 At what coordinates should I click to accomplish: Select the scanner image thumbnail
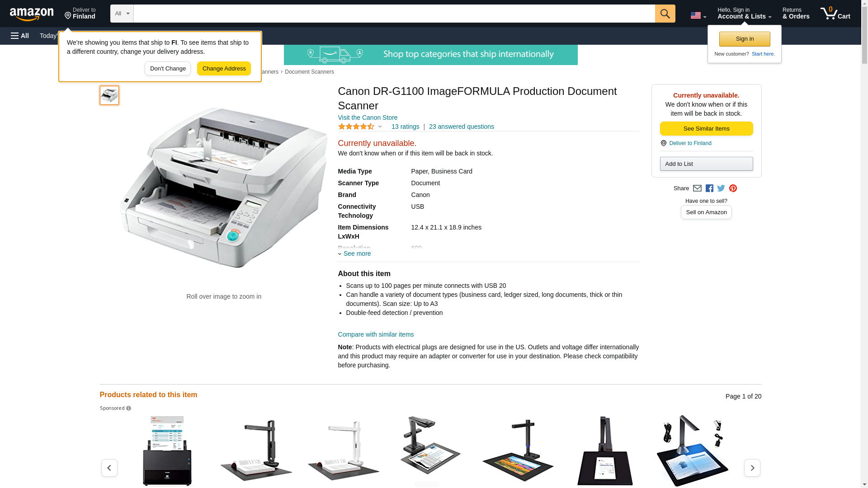coord(109,95)
